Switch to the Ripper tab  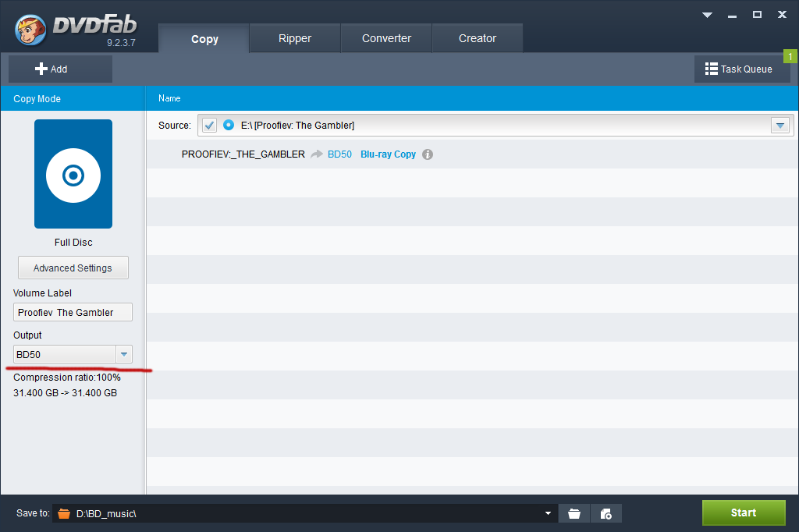tap(294, 38)
